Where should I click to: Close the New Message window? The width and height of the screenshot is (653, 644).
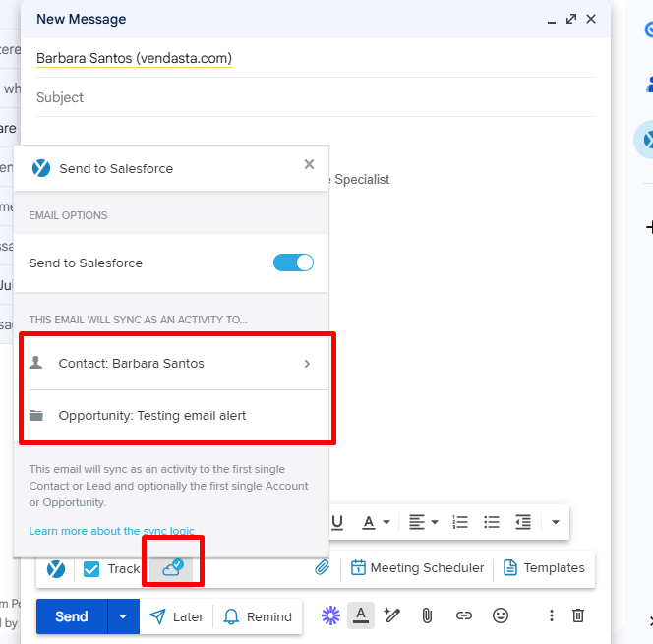590,19
